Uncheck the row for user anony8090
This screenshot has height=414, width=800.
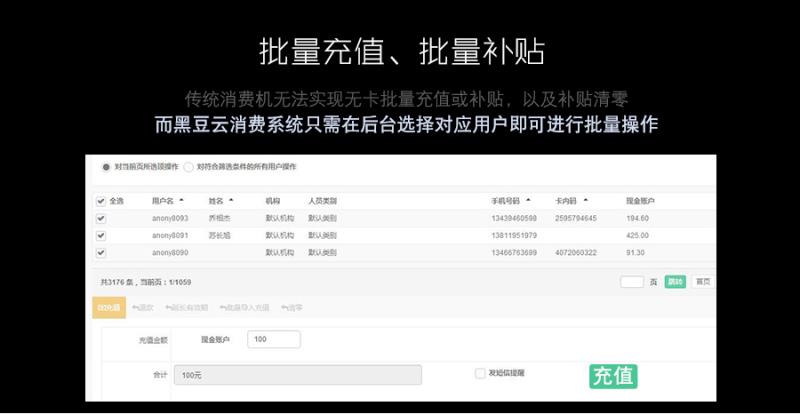[100, 252]
